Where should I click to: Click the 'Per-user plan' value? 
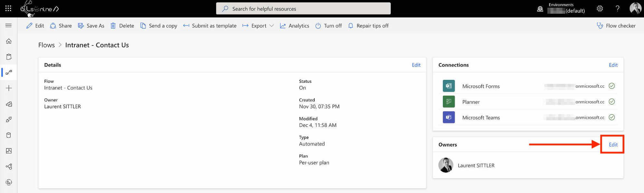[x=314, y=163]
